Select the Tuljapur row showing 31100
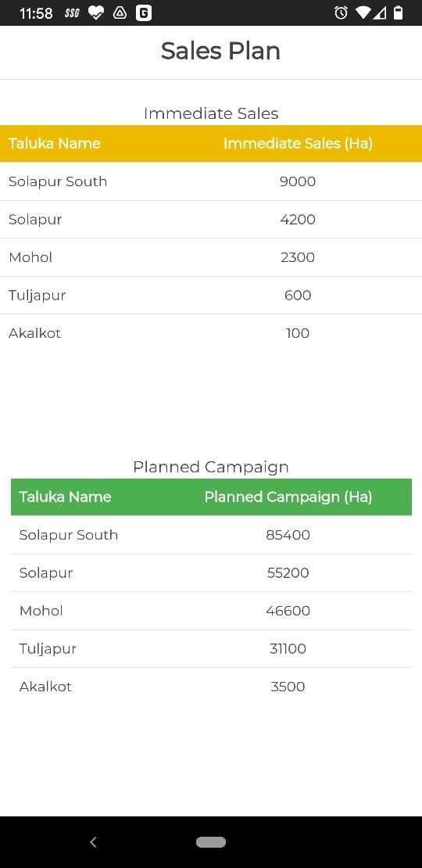 pyautogui.click(x=211, y=649)
